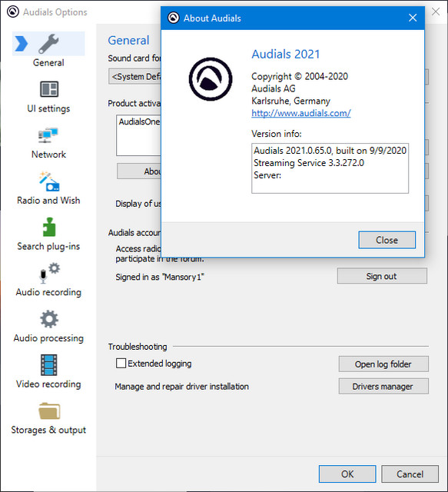
Task: Select the General wrench icon
Action: (48, 44)
